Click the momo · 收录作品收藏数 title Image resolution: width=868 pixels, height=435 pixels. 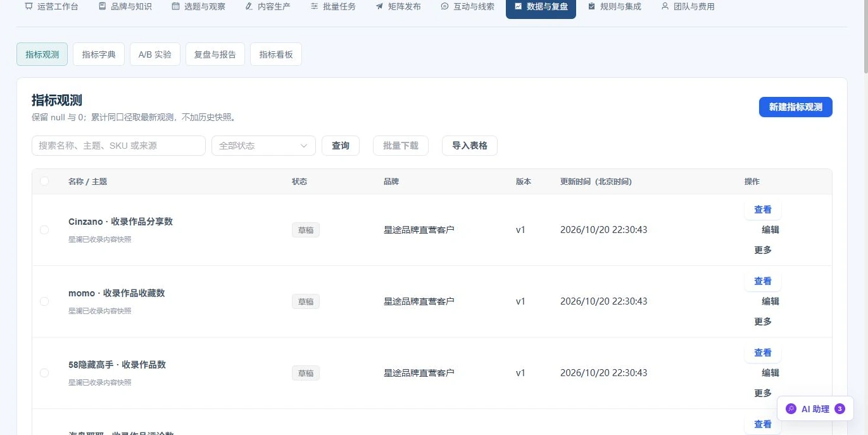tap(116, 293)
